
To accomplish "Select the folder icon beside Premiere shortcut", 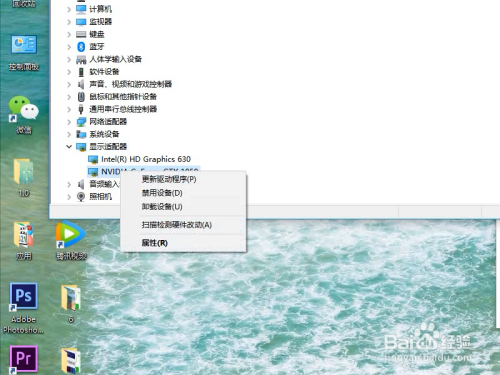I will [71, 361].
